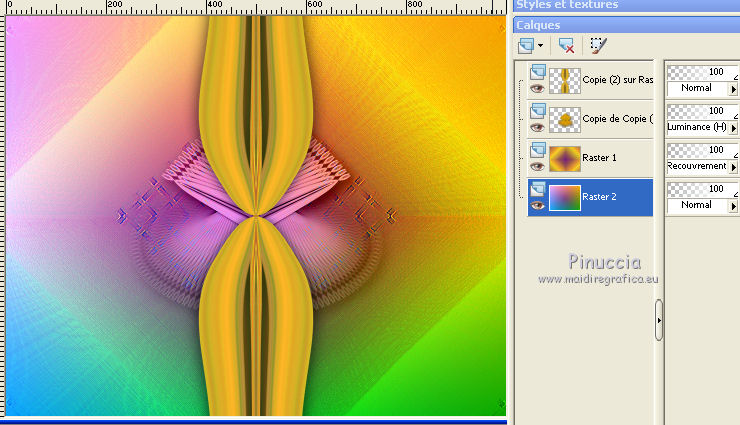The width and height of the screenshot is (740, 425).
Task: Open the Recouvrement blend mode arrow
Action: [733, 167]
